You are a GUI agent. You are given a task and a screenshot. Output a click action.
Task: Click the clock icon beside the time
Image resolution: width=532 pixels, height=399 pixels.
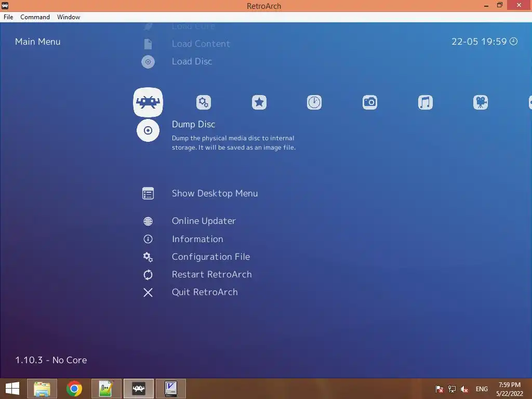click(x=514, y=42)
